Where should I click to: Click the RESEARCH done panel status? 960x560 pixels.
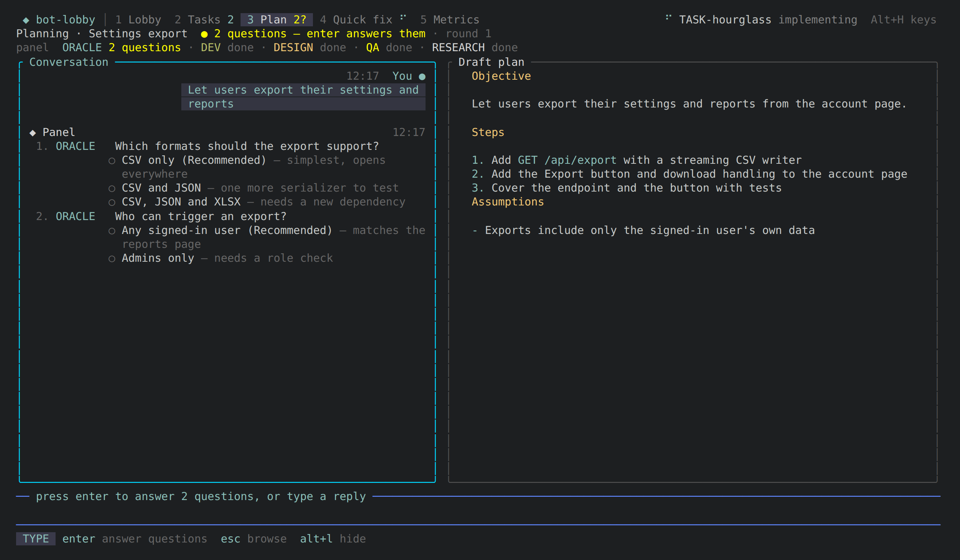click(x=475, y=48)
